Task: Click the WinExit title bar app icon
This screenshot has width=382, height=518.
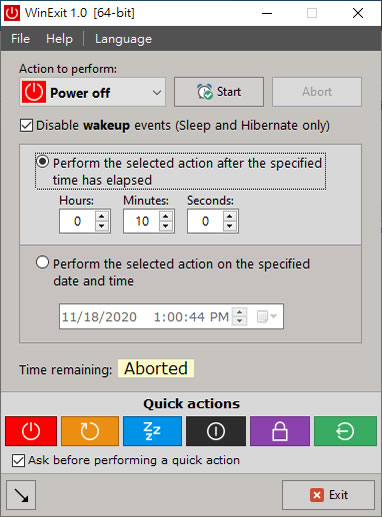Action: (x=12, y=13)
